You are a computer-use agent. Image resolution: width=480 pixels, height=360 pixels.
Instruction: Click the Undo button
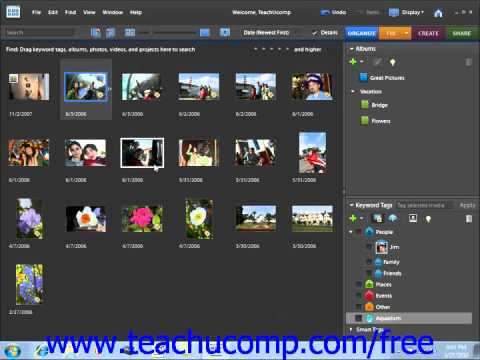click(333, 12)
